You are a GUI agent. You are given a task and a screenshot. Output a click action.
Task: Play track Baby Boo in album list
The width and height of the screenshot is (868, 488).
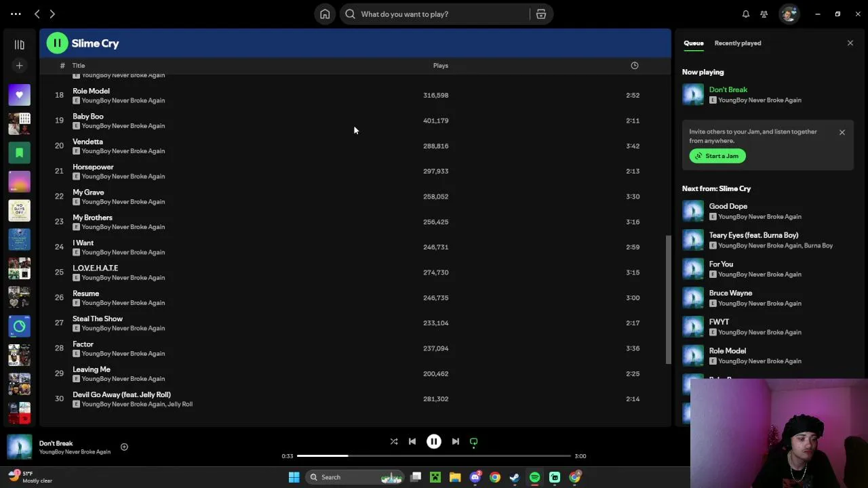point(88,116)
